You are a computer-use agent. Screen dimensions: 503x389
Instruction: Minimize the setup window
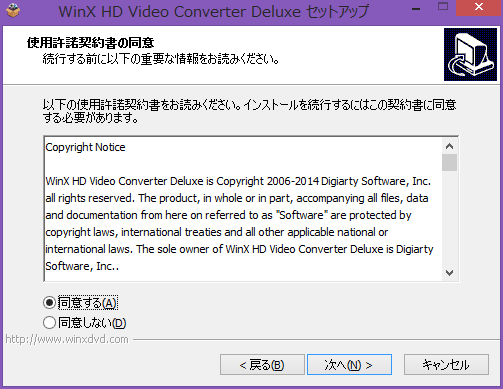416,9
